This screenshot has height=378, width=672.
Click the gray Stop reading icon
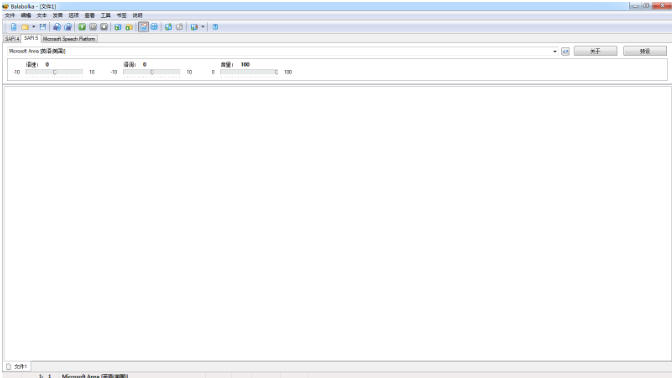[x=104, y=27]
